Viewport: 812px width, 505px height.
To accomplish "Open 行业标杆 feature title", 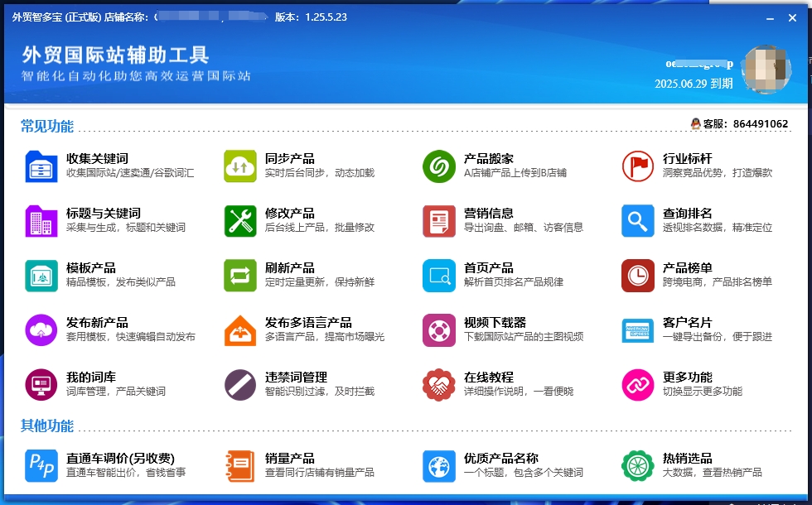I will 688,158.
